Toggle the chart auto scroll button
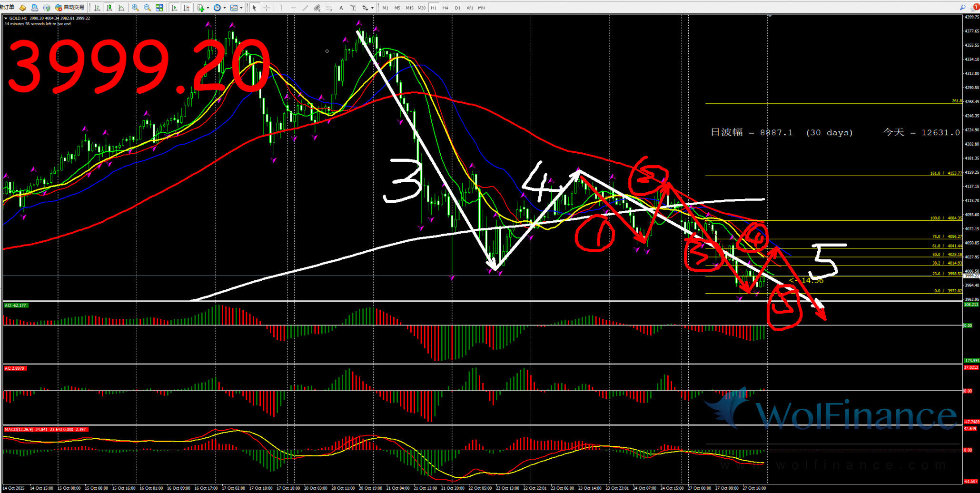This screenshot has width=980, height=493. click(174, 8)
